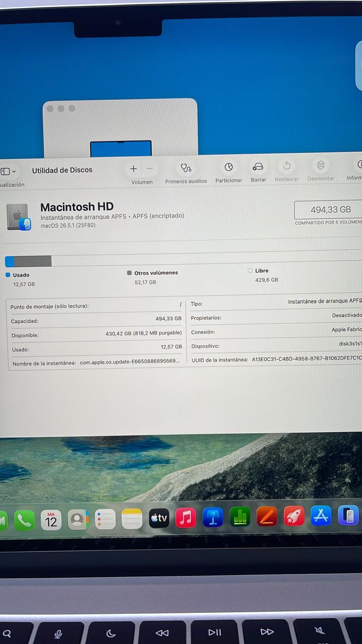Image resolution: width=362 pixels, height=644 pixels.
Task: Open Calendar from the Dock
Action: click(51, 520)
